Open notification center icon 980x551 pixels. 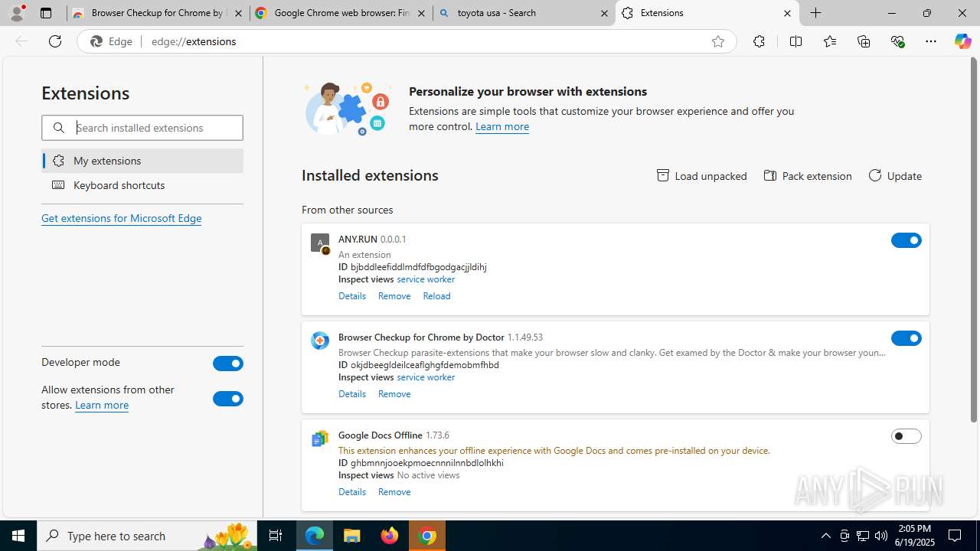click(x=955, y=536)
